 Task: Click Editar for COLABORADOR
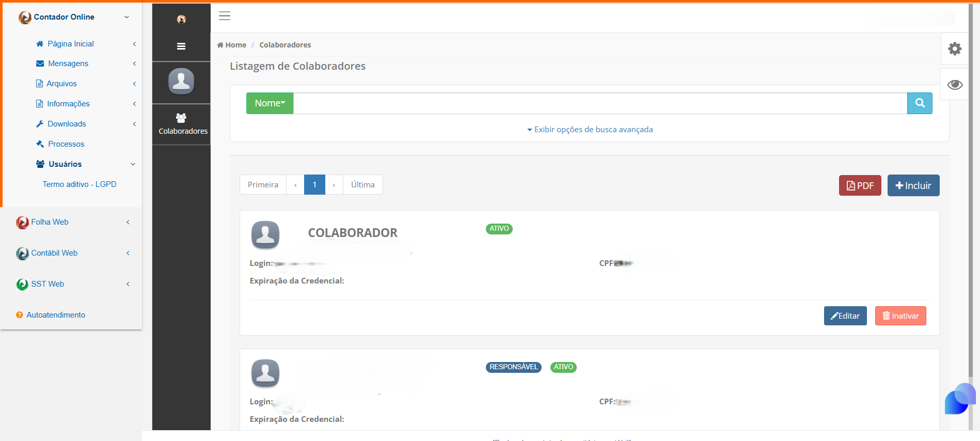point(845,316)
